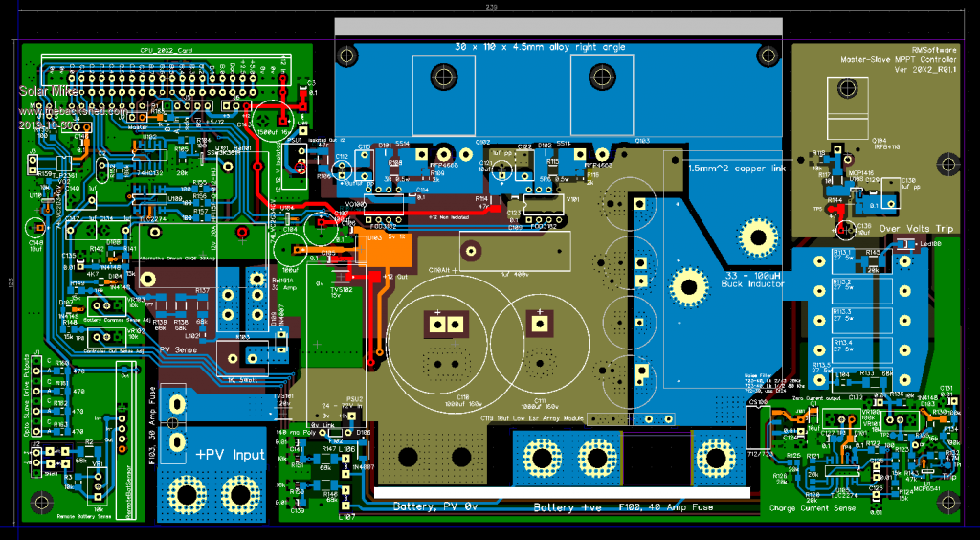Select the Buck Inductor center pad
Image resolution: width=980 pixels, height=540 pixels.
tap(688, 284)
